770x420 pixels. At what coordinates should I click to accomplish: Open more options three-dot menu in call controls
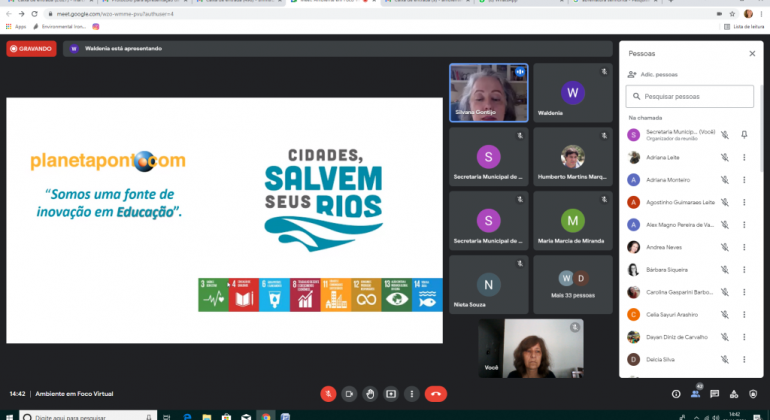pyautogui.click(x=412, y=394)
